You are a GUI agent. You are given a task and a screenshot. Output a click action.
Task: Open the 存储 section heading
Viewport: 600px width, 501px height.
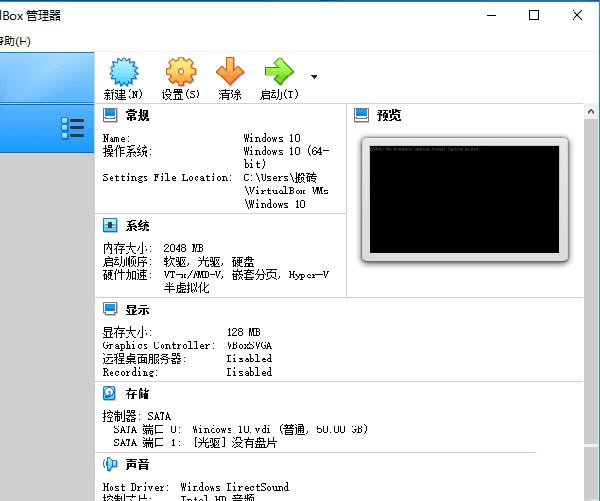coord(137,393)
